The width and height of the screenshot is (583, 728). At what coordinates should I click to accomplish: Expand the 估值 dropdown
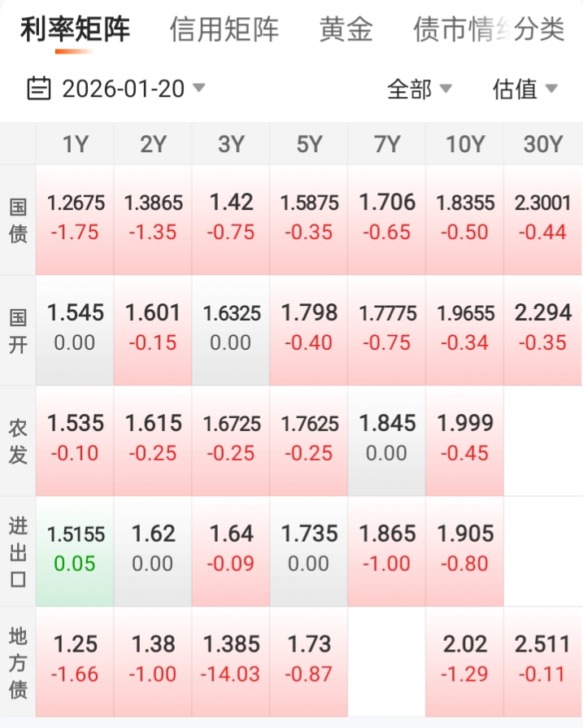(524, 89)
